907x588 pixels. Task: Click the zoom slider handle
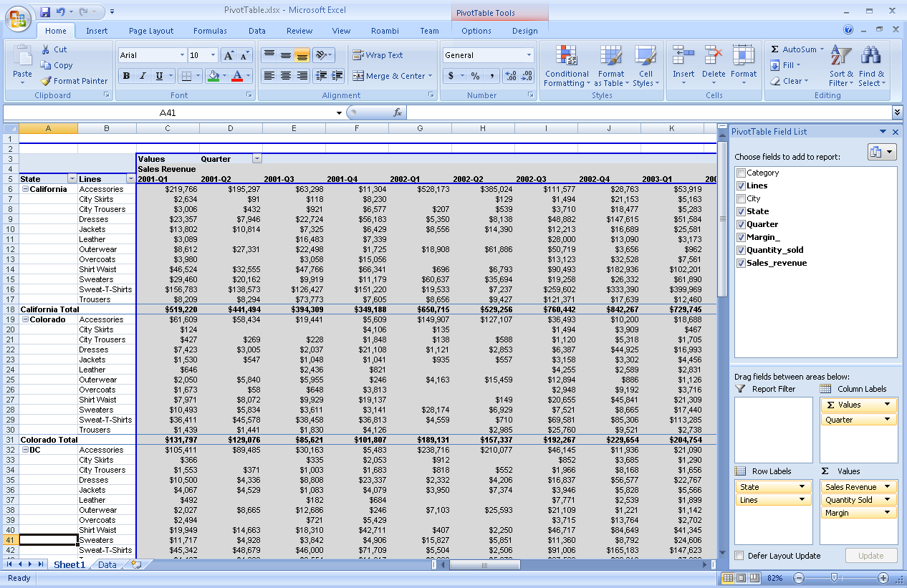click(x=834, y=578)
